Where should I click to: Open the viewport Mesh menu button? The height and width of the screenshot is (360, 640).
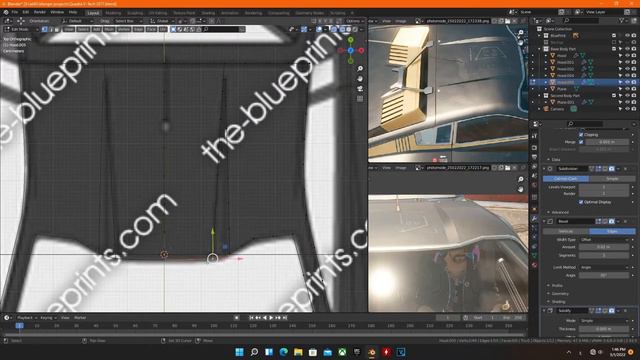[109, 29]
